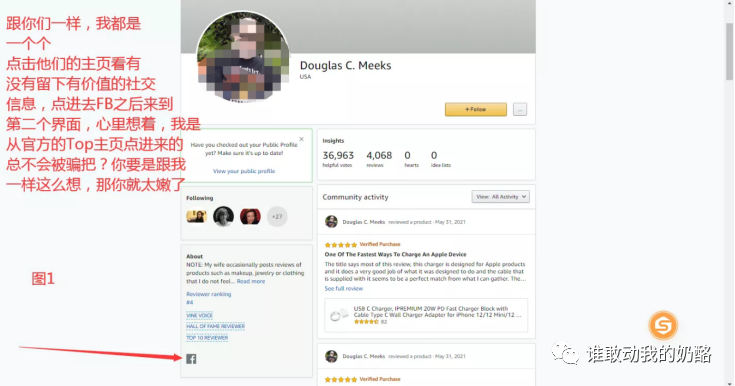Click the USB C charger product thumbnail
Screen dimensions: 735x386
[x=338, y=315]
